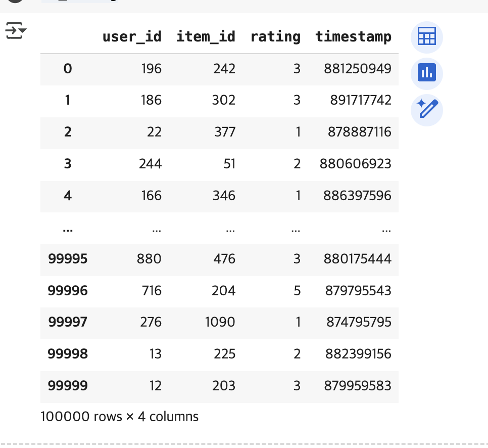Select the rating column header
This screenshot has height=448, width=488.
coord(275,37)
